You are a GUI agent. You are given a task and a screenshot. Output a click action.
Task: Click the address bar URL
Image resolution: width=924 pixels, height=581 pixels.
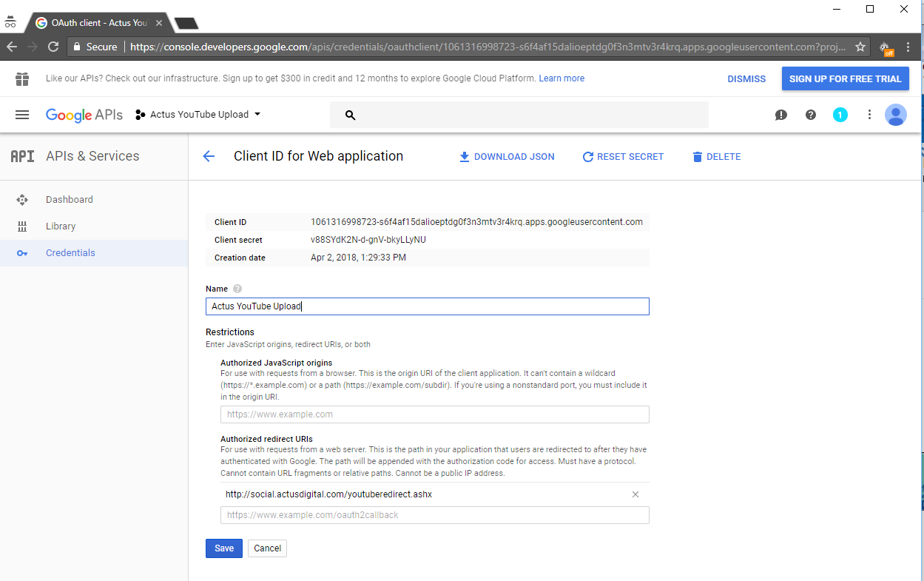pyautogui.click(x=488, y=47)
